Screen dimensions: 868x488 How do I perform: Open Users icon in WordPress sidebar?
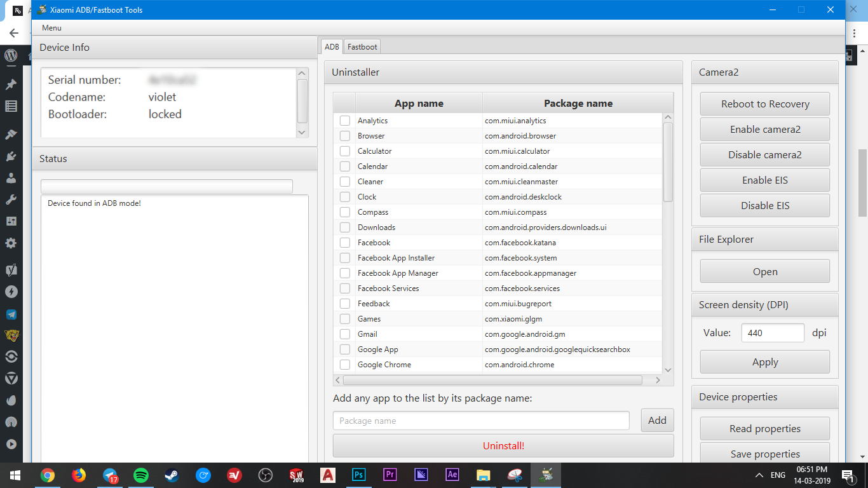11,178
